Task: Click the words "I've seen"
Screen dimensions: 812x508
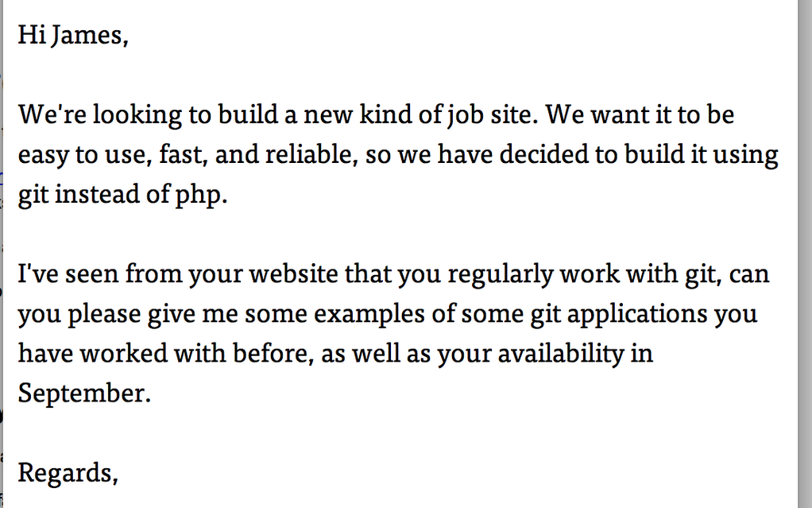Action: click(68, 274)
